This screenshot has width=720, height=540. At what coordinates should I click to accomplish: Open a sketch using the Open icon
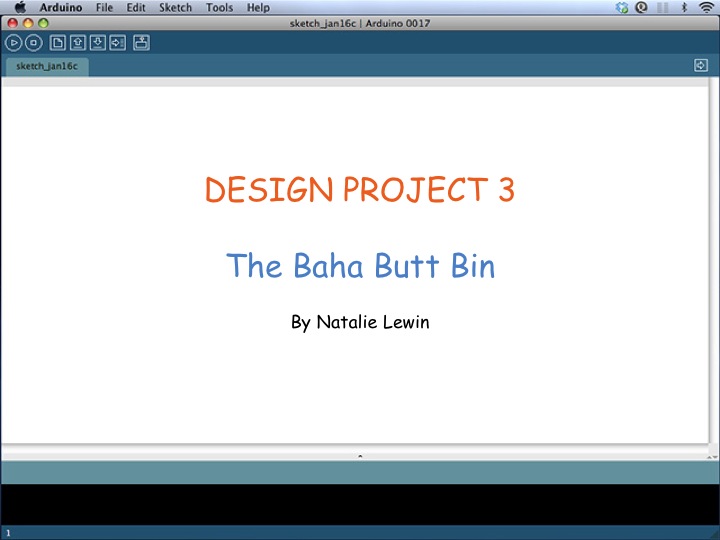pyautogui.click(x=78, y=43)
